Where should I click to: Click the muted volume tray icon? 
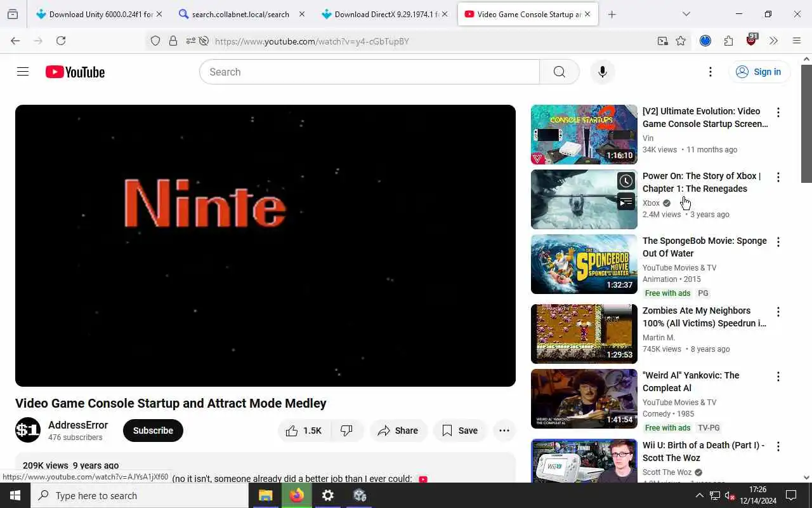(730, 495)
